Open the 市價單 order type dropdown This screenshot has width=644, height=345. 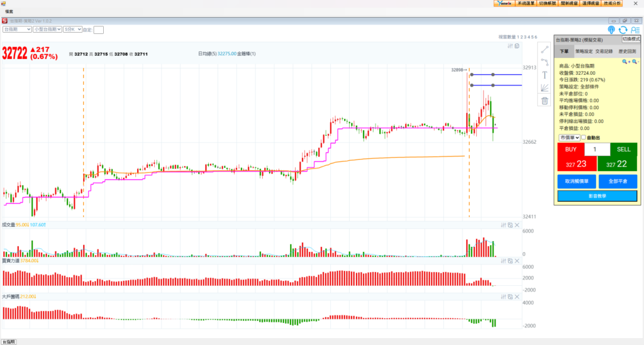(568, 138)
